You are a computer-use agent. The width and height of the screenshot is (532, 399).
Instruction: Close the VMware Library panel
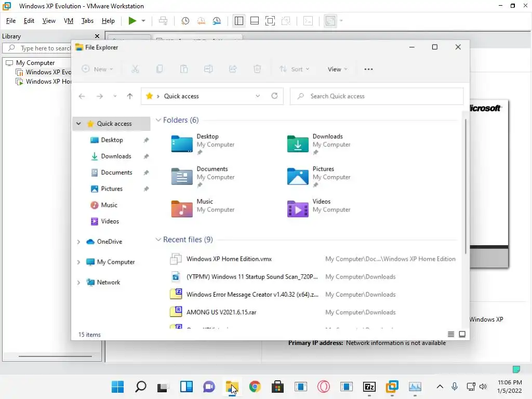97,36
